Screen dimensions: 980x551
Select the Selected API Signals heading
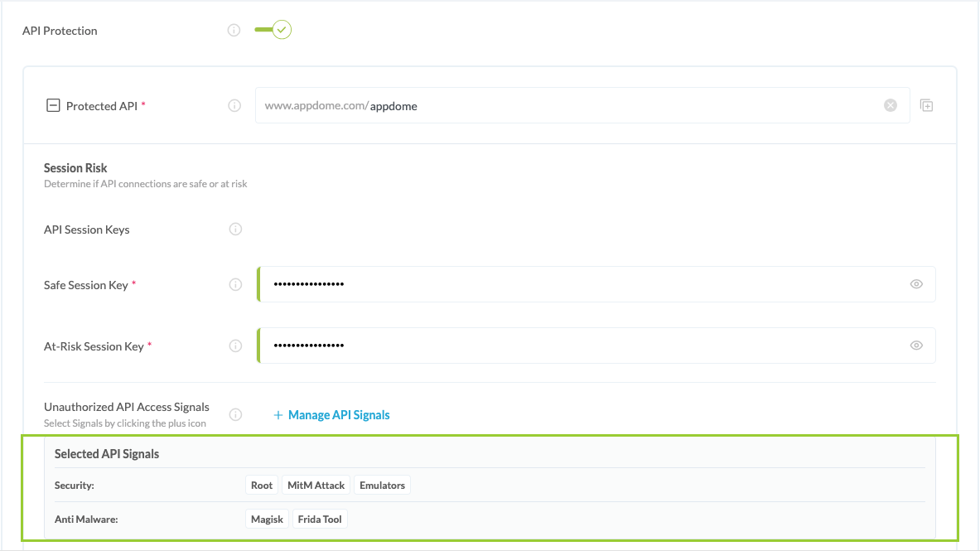107,454
